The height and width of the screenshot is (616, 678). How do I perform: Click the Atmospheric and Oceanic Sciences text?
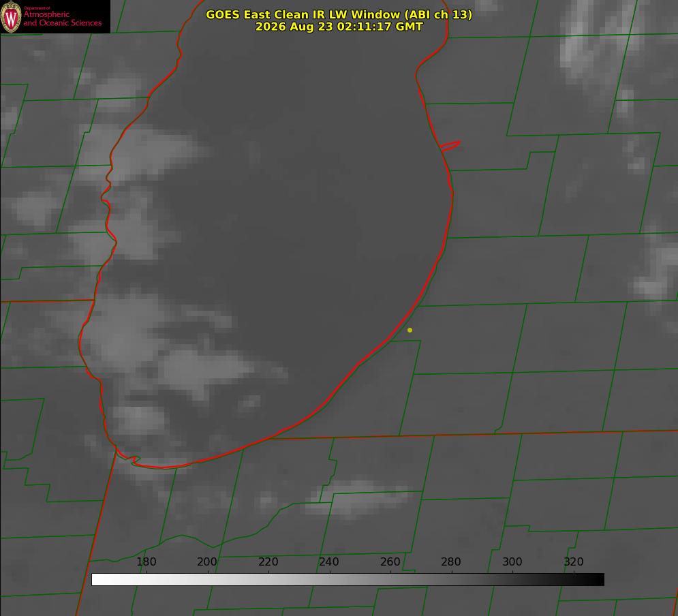[x=63, y=18]
